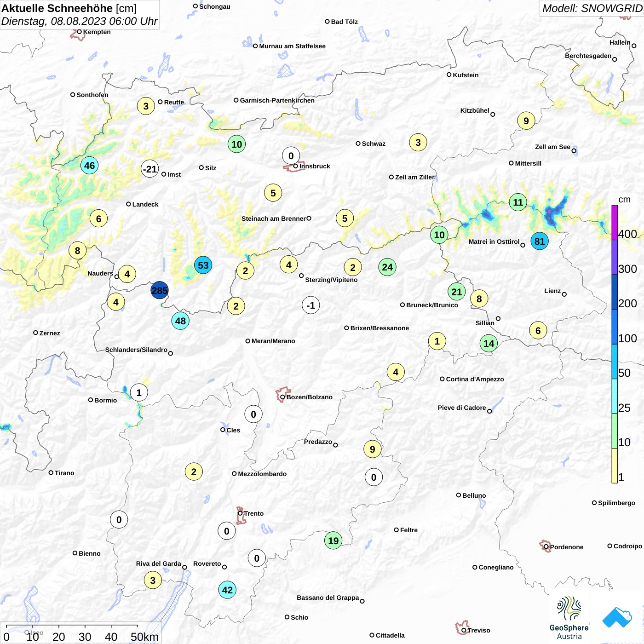Select the 24 cm station marker
This screenshot has width=644, height=644.
pos(387,267)
